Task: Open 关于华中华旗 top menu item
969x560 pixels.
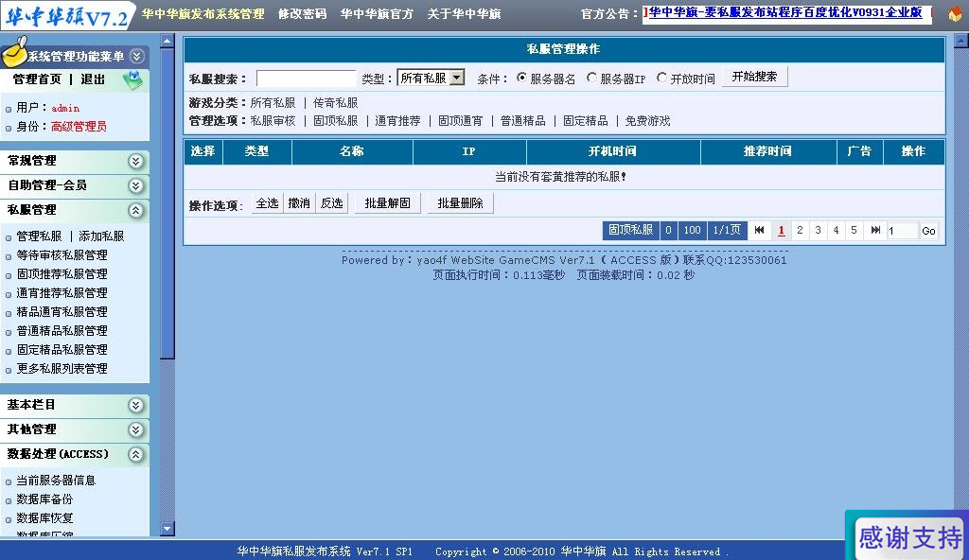Action: click(x=464, y=13)
